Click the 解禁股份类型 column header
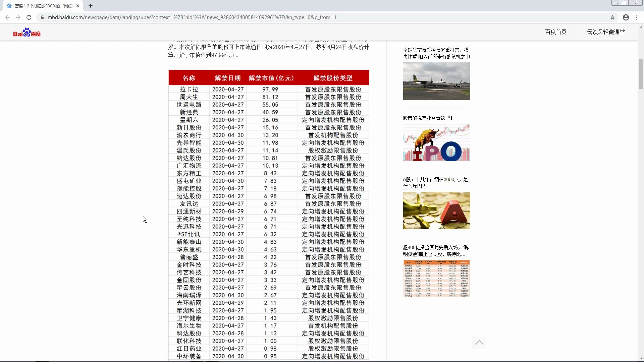 [333, 78]
